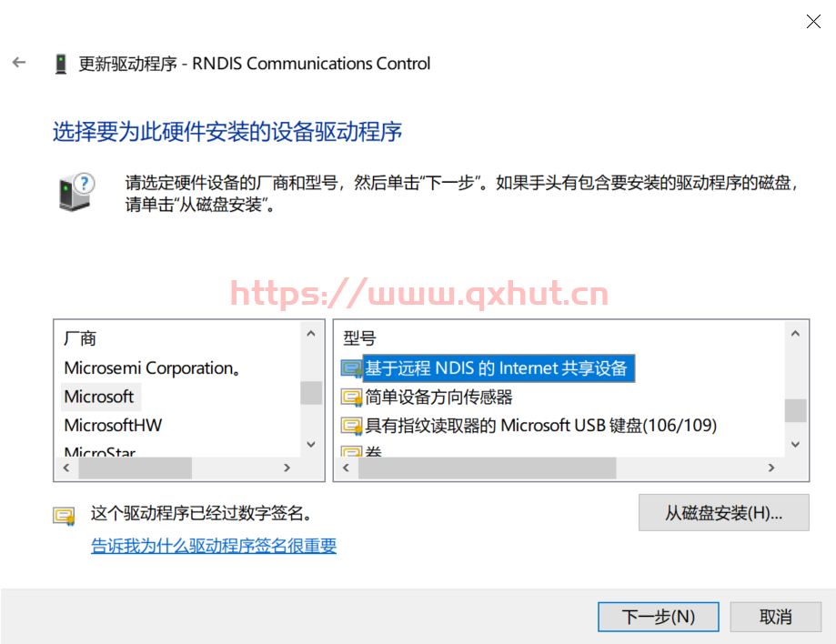Image resolution: width=836 pixels, height=644 pixels.
Task: Select 基于远程 NDIS 的 Internet 共享设备 model
Action: point(496,368)
